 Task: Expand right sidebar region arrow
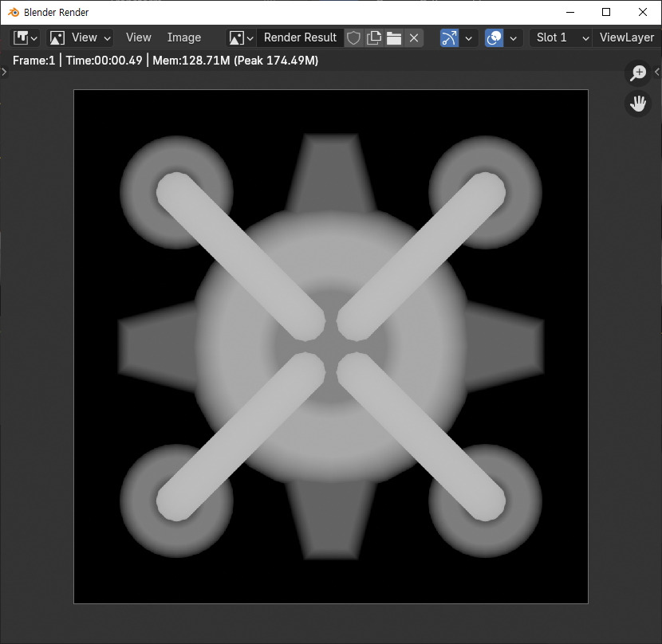pyautogui.click(x=657, y=72)
